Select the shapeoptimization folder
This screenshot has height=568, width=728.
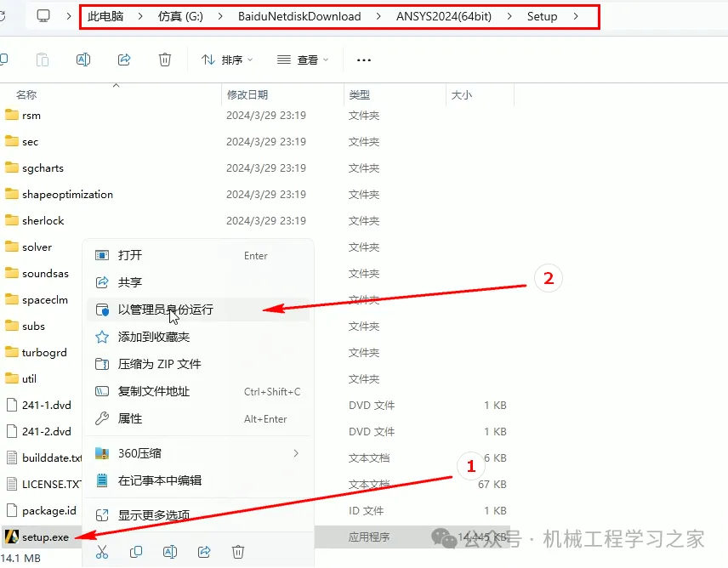[67, 195]
